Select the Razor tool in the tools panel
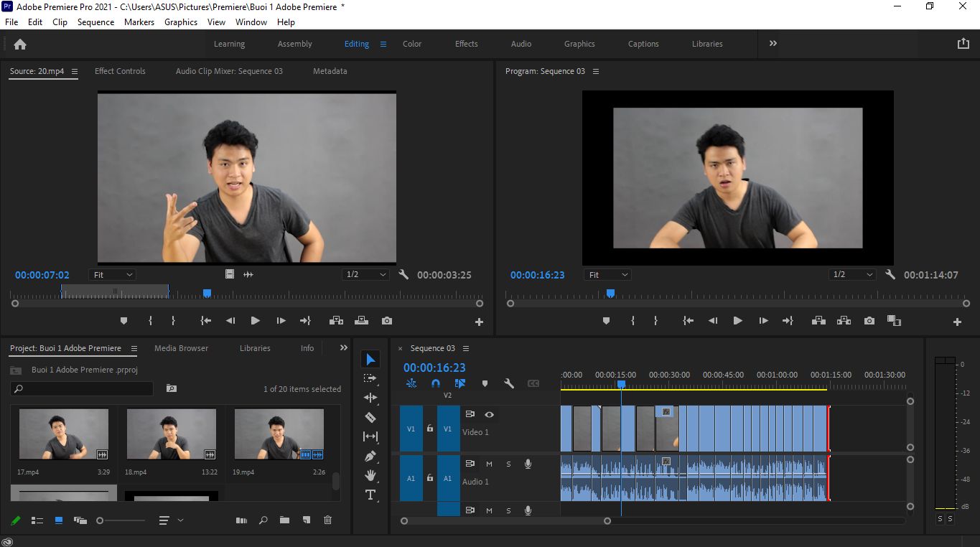The height and width of the screenshot is (547, 980). coord(370,417)
